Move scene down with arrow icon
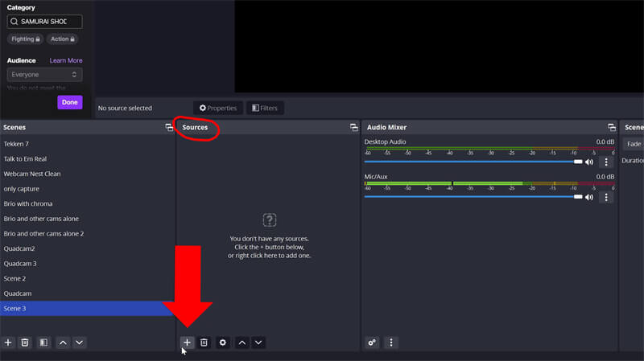This screenshot has width=644, height=361. 79,343
